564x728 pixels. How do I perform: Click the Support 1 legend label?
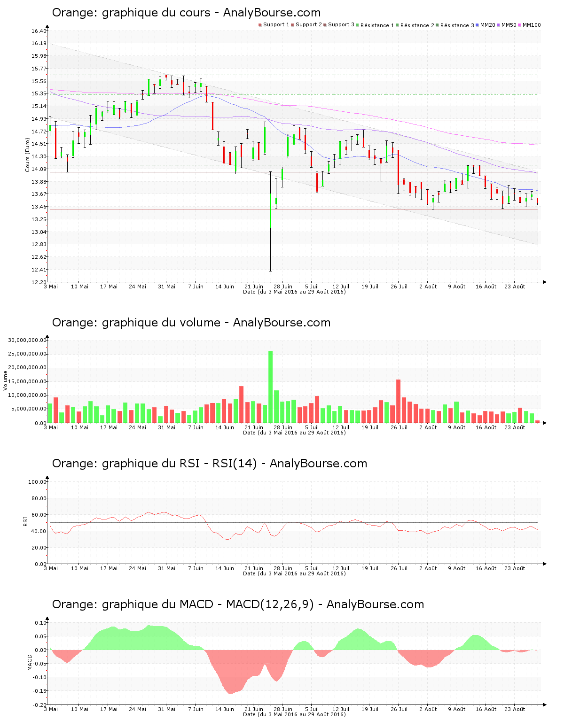tap(276, 25)
